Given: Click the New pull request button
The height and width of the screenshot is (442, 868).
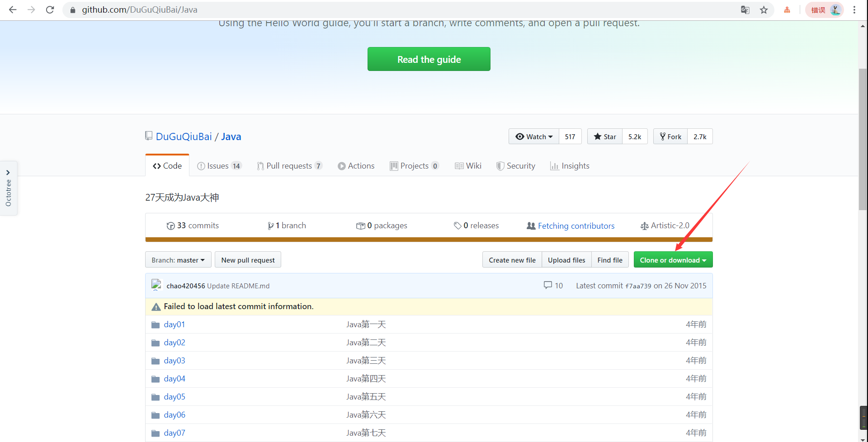Looking at the screenshot, I should 248,260.
